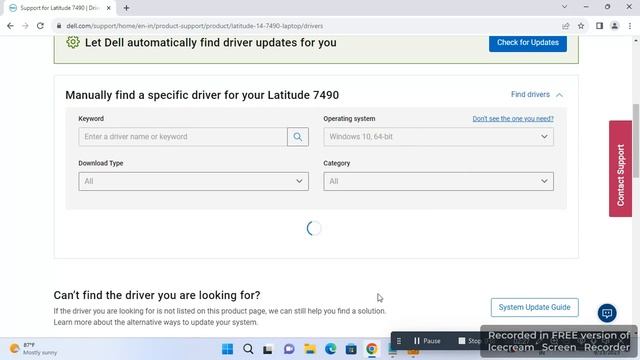640x360 pixels.
Task: Open the Chrome three-dot menu
Action: point(630,26)
